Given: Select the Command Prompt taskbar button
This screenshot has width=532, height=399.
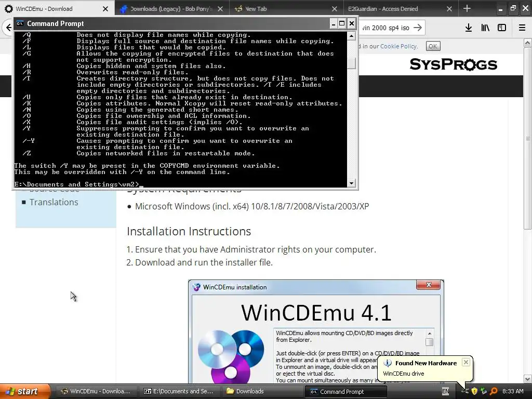Looking at the screenshot, I should point(345,392).
